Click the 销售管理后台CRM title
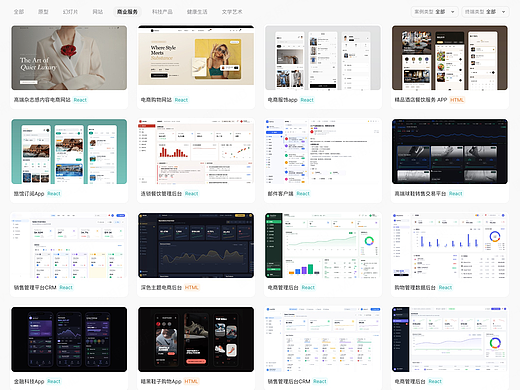 289,381
